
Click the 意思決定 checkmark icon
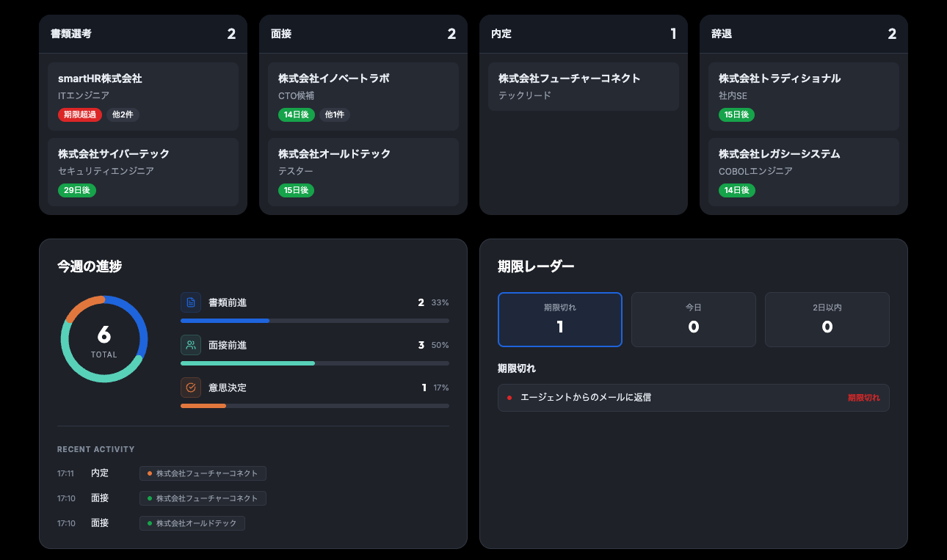click(191, 388)
